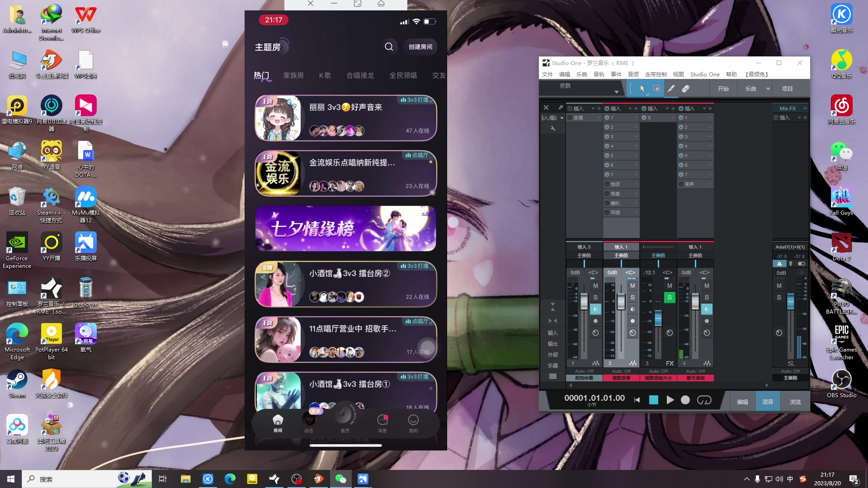Viewport: 868px width, 488px height.
Task: Open the 音频 menu in Studio One
Action: pyautogui.click(x=633, y=75)
